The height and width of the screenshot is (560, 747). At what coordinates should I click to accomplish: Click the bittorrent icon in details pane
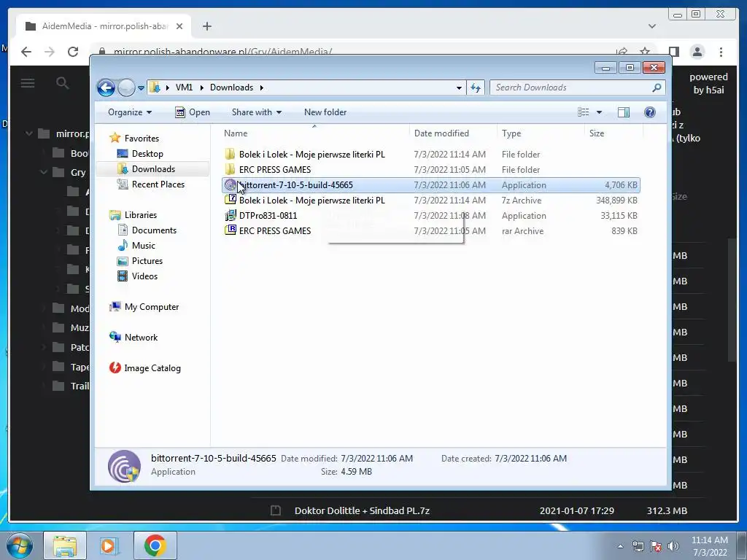124,466
